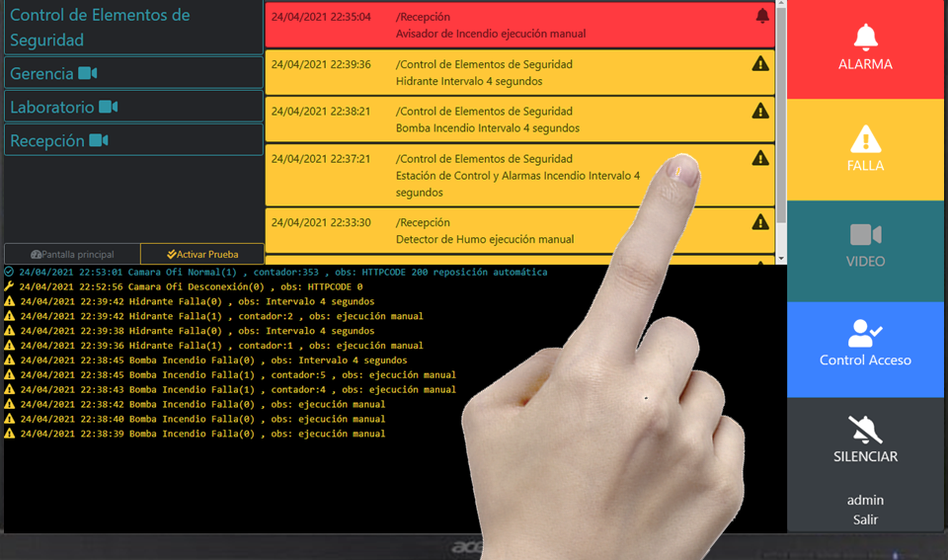Click warning icon on Bomba Incendio Intervalo alert
Viewport: 948px width, 560px height.
[x=760, y=111]
